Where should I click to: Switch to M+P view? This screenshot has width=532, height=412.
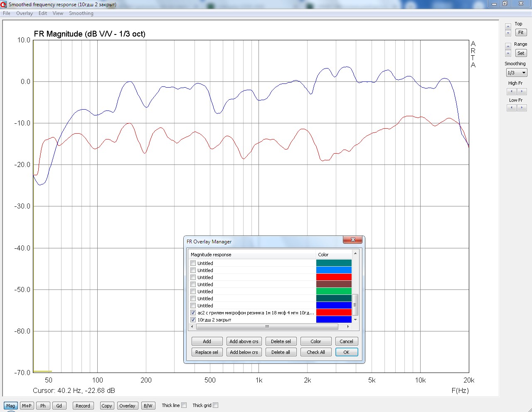coord(27,406)
